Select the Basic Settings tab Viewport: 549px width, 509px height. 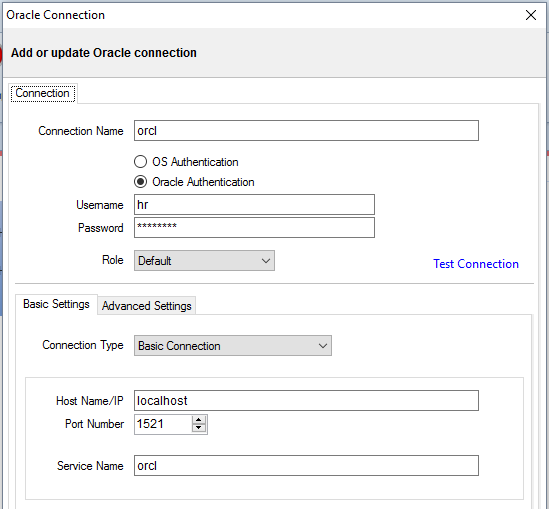(x=56, y=304)
